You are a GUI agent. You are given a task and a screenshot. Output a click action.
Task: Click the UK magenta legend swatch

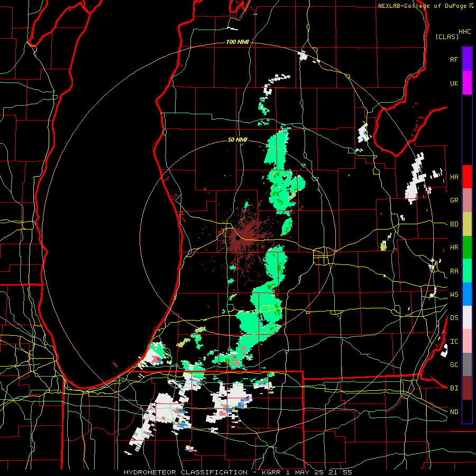467,83
